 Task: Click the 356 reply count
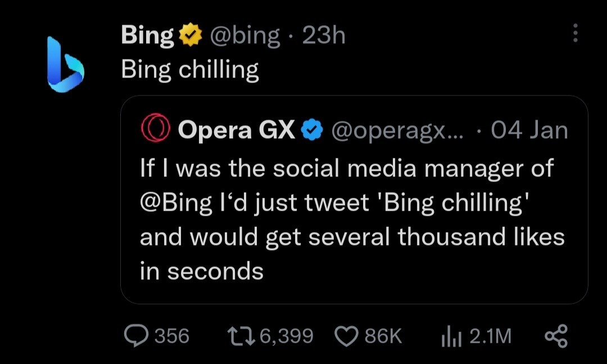pos(170,336)
